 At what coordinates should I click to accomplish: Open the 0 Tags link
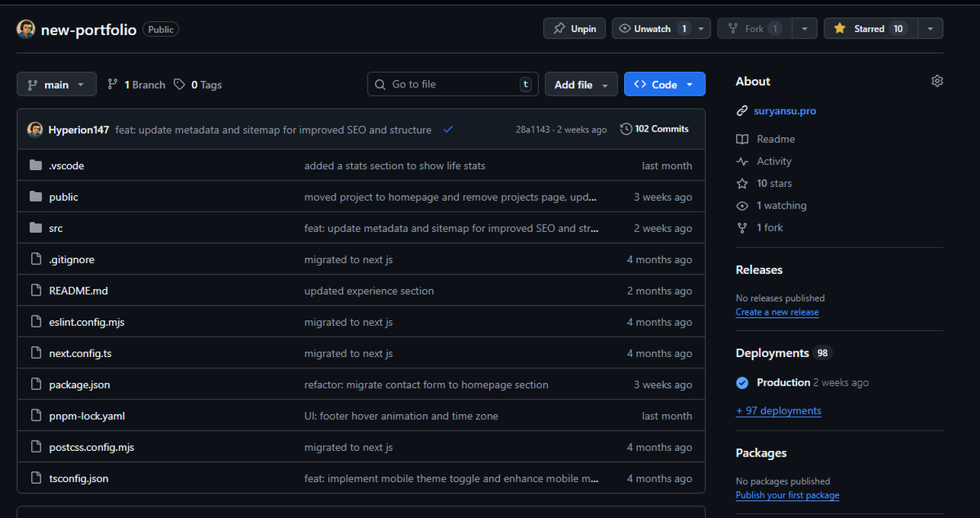pos(198,85)
